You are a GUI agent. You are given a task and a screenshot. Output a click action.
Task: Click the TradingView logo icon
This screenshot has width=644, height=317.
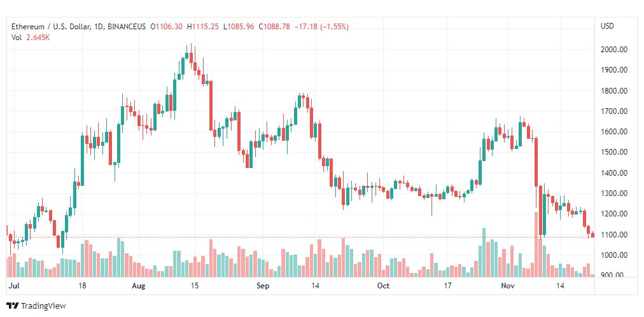click(x=12, y=306)
